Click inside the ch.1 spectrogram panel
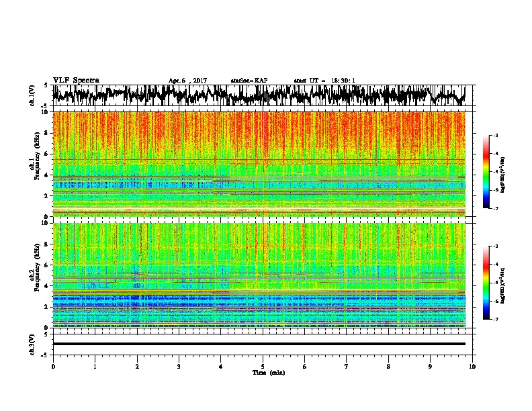532x411 pixels. 259,164
